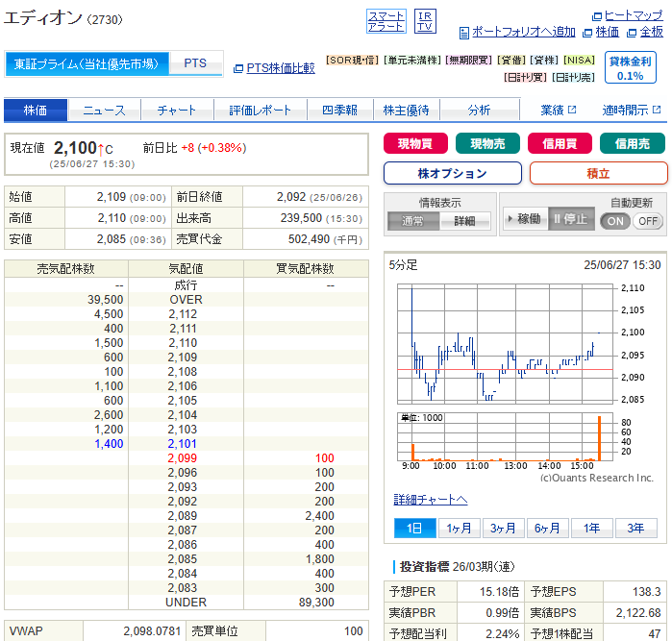Open the 適時開示 external link
This screenshot has height=641, width=672.
click(632, 111)
